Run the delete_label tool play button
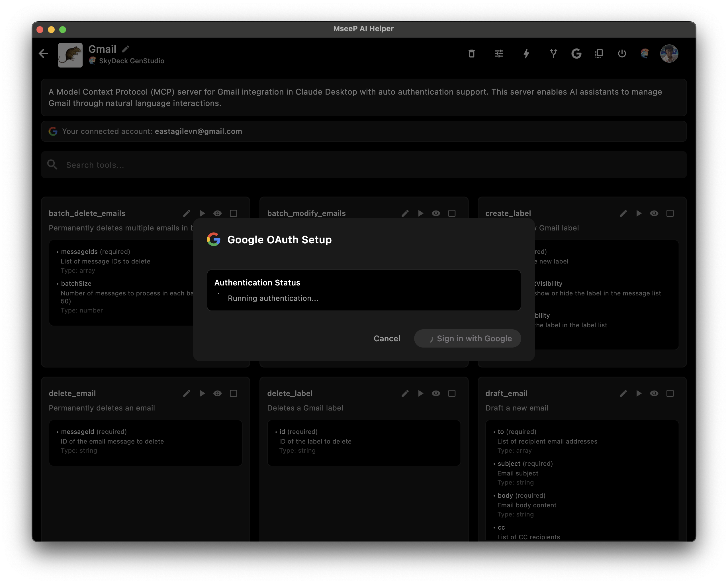Image resolution: width=728 pixels, height=584 pixels. [x=420, y=393]
